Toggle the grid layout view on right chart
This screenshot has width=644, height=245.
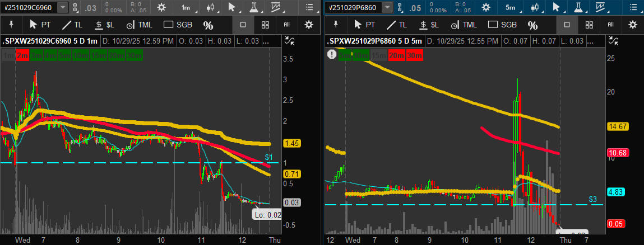[x=589, y=25]
